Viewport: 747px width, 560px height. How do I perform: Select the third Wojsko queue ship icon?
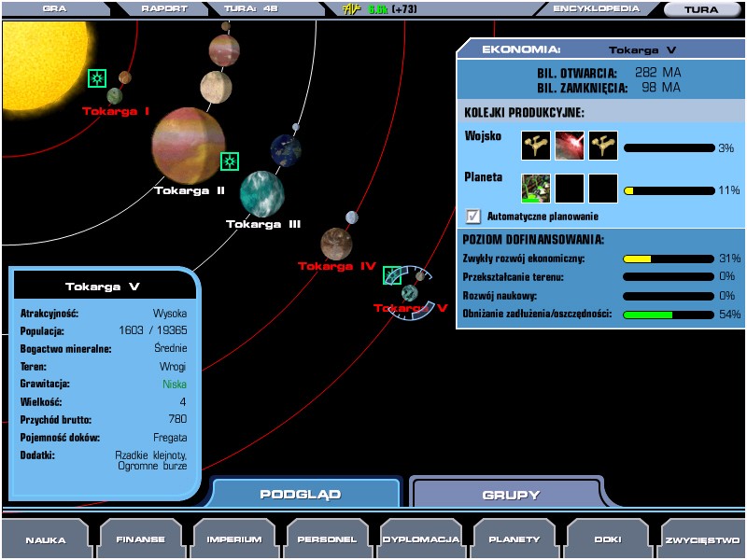(x=603, y=146)
